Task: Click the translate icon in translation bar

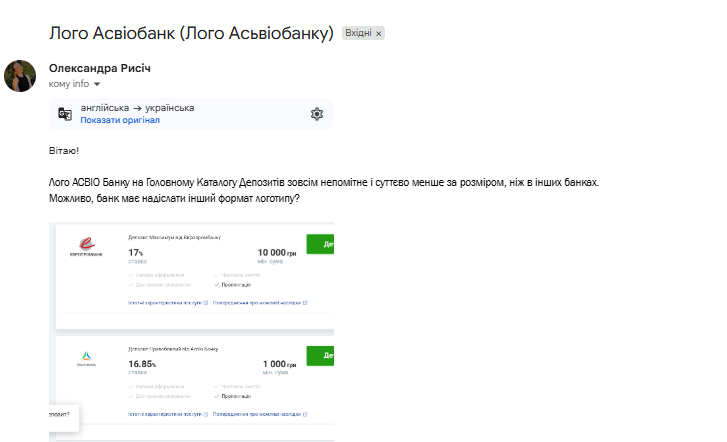Action: point(65,114)
